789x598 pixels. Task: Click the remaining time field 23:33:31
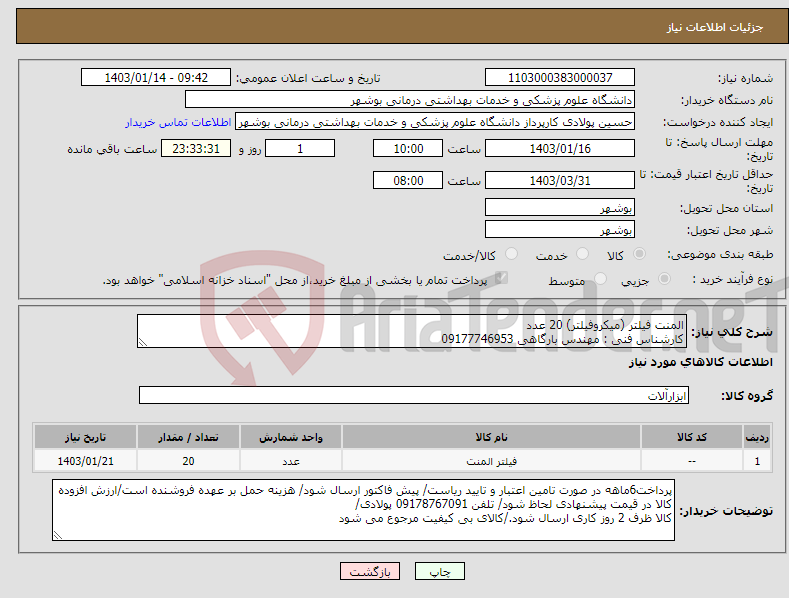tap(196, 148)
